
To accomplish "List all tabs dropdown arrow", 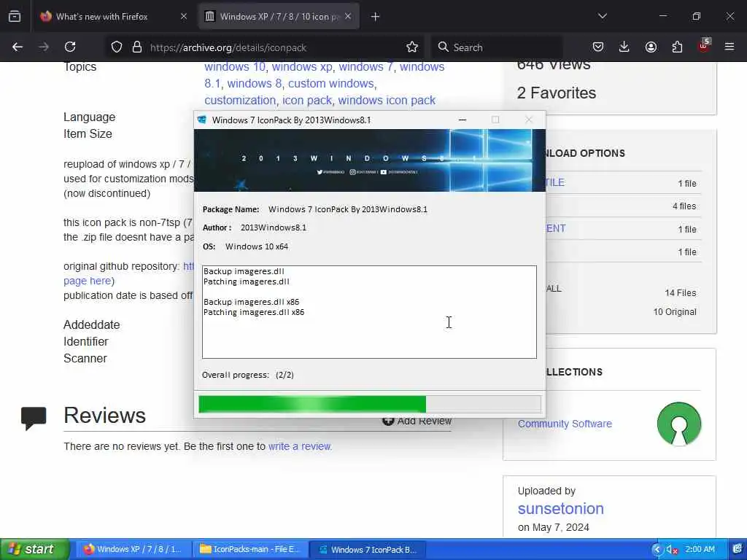I will tap(603, 16).
